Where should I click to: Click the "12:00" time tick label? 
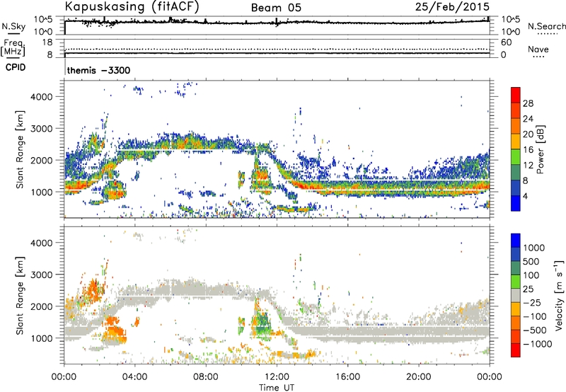pyautogui.click(x=277, y=377)
